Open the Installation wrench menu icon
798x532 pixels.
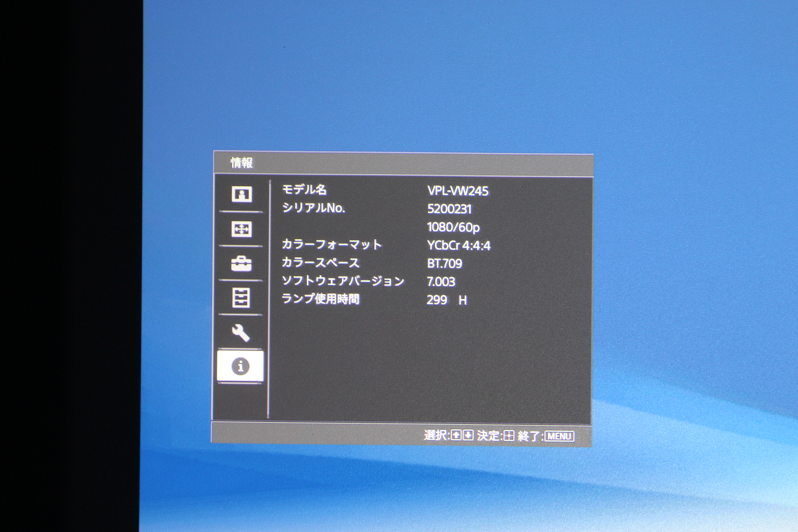(x=241, y=332)
